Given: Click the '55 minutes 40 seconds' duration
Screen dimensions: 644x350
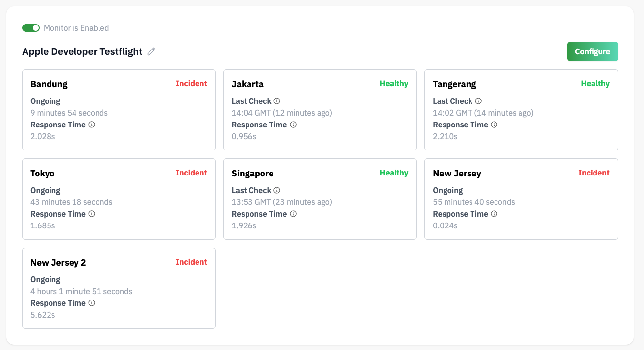Looking at the screenshot, I should tap(474, 202).
